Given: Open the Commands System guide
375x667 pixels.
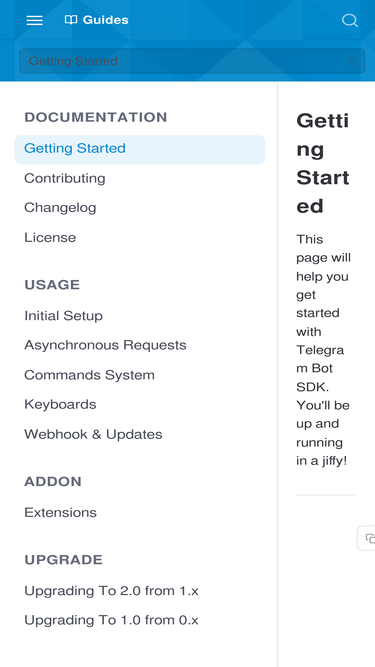Looking at the screenshot, I should coord(89,375).
